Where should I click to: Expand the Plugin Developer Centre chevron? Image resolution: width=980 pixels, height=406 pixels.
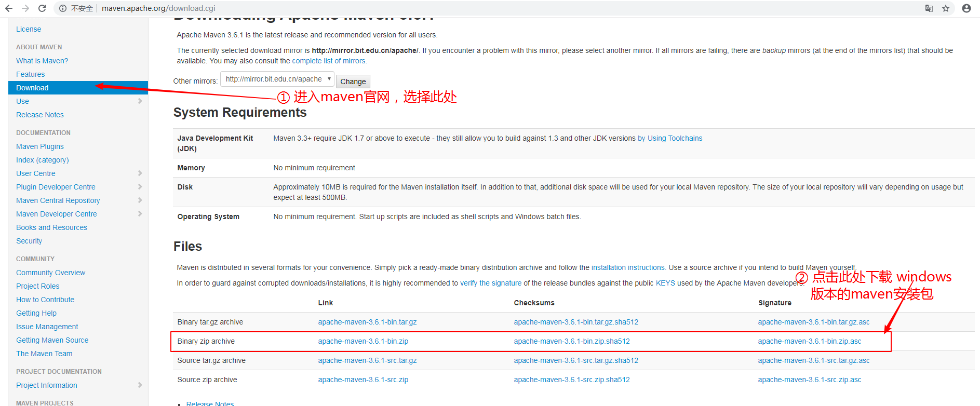140,187
